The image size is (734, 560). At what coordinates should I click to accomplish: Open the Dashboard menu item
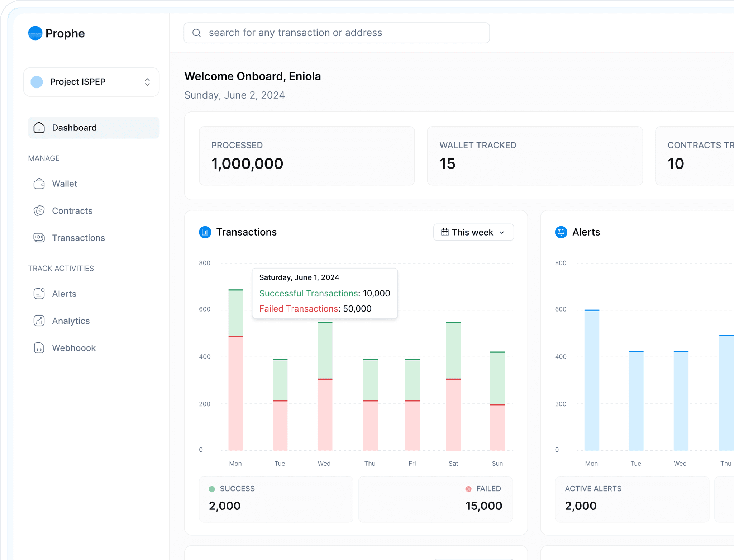point(94,128)
